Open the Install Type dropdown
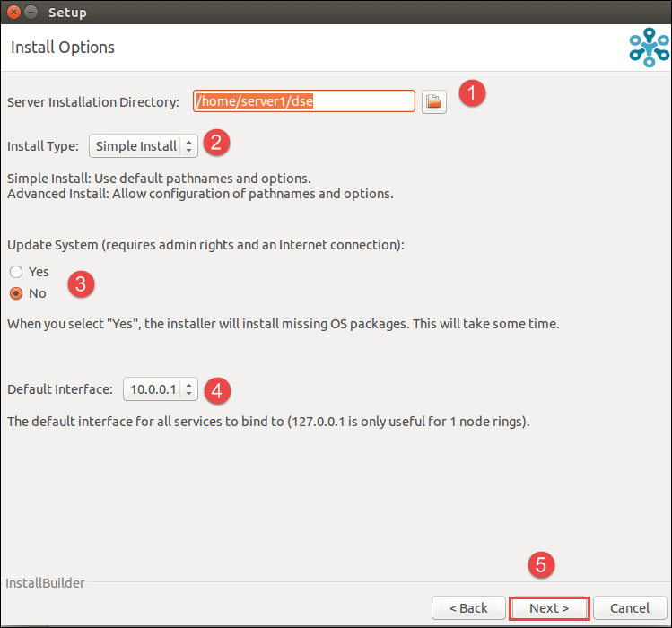This screenshot has height=628, width=672. (x=144, y=146)
